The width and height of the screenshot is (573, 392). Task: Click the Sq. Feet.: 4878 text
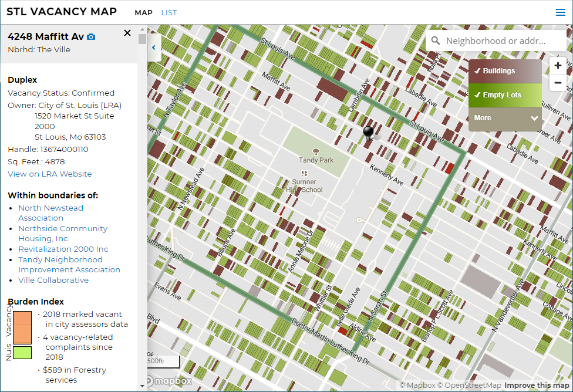36,162
